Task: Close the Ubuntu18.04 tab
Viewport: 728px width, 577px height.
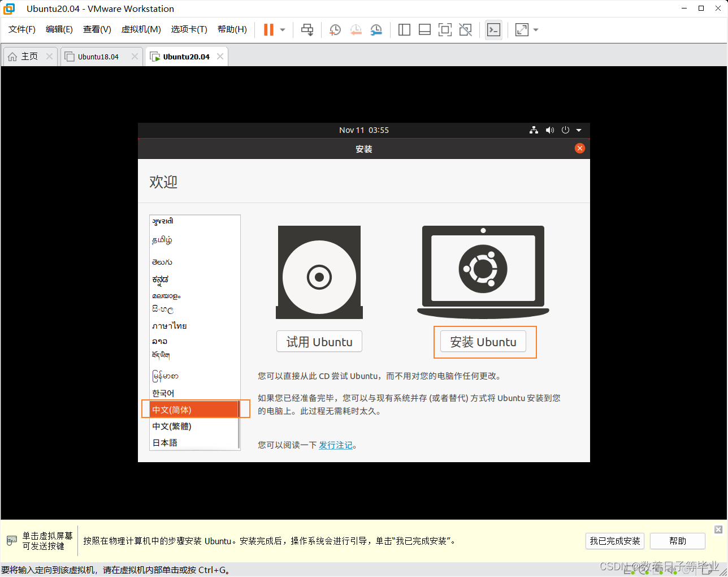Action: pos(135,57)
